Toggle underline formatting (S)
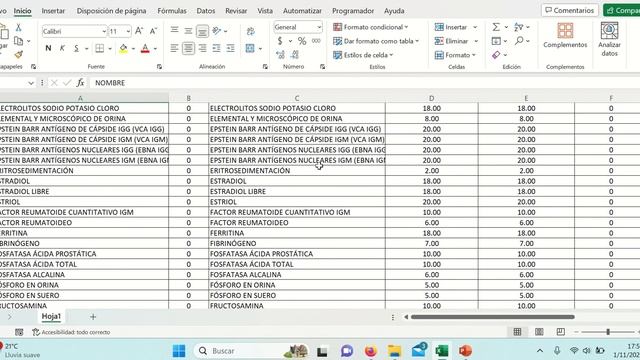This screenshot has height=360, width=640. [76, 49]
